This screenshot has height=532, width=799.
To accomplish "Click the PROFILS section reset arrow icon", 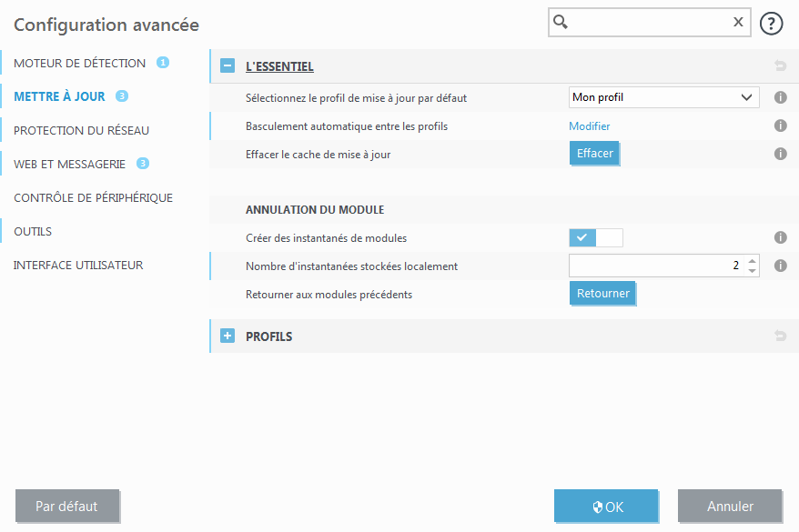I will tap(780, 336).
